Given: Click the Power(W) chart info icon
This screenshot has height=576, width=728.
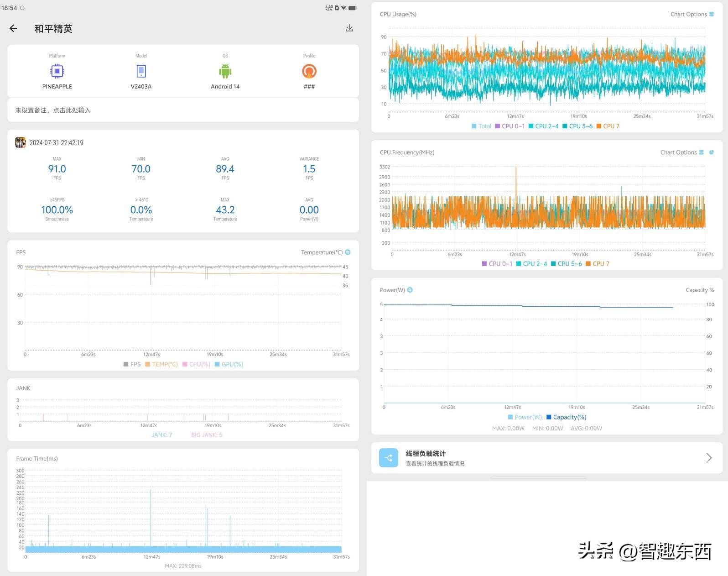Looking at the screenshot, I should click(410, 290).
